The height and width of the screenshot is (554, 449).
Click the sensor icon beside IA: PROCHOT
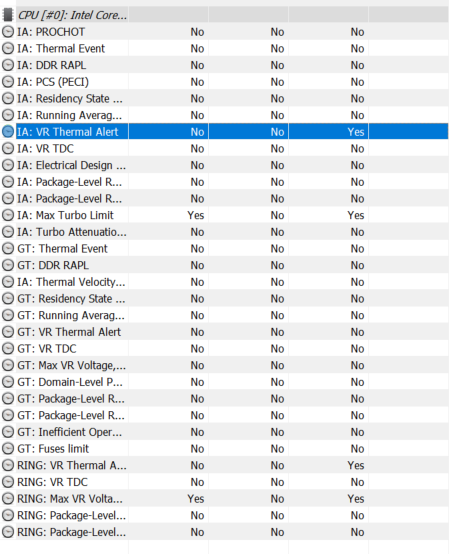(8, 32)
